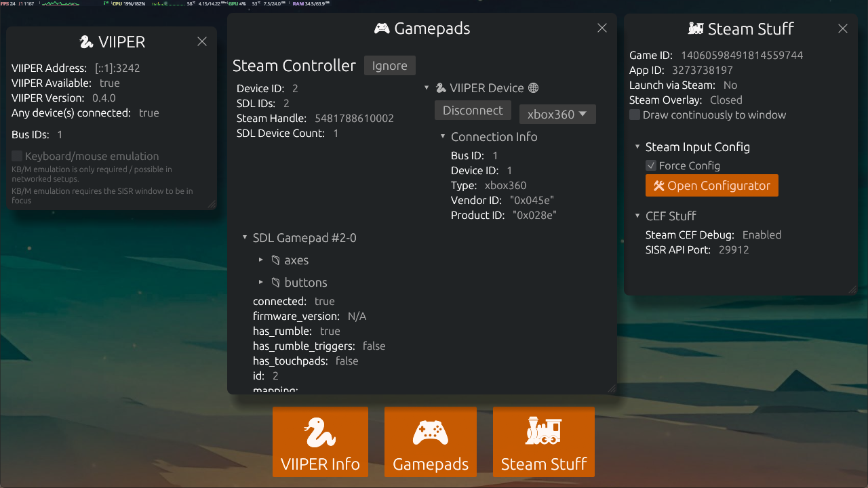The width and height of the screenshot is (868, 488).
Task: Enable Draw continuously to window
Action: [x=634, y=115]
